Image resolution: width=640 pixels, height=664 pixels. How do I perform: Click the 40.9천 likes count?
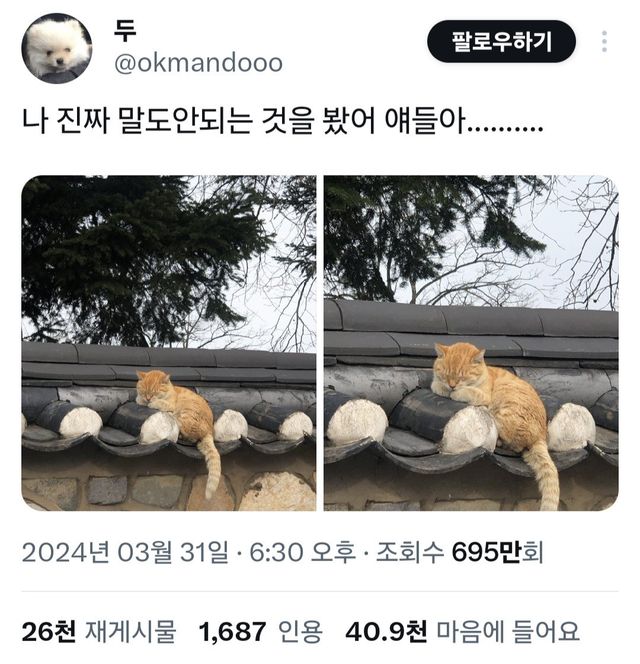click(386, 631)
